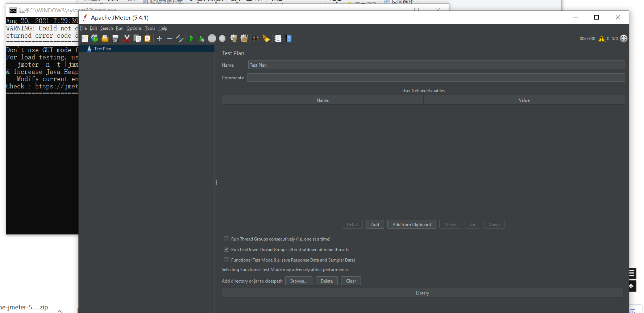
Task: Click the scissors Cut icon
Action: [127, 38]
